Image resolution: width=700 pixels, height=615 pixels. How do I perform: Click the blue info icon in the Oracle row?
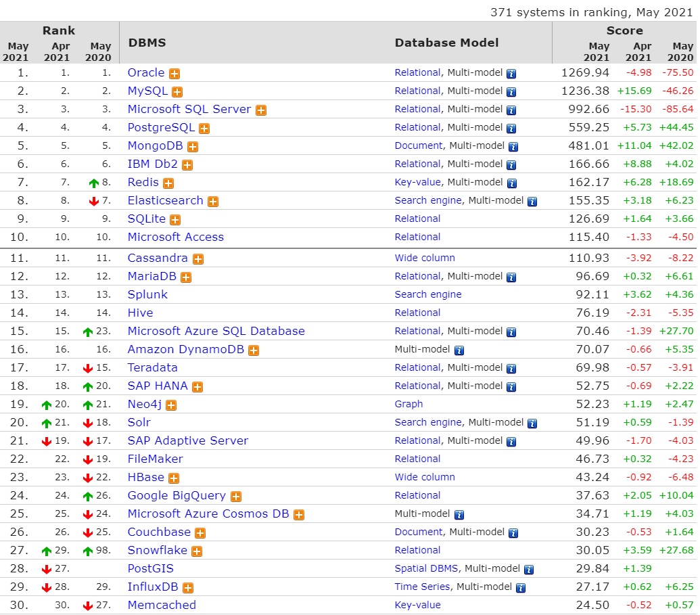click(x=511, y=74)
